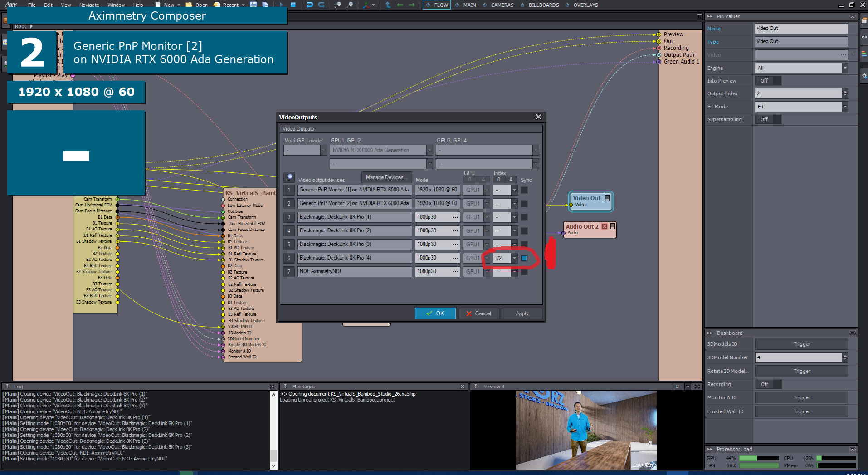
Task: Open mode picker for DeckLink 8K Pro (1)
Action: point(455,217)
